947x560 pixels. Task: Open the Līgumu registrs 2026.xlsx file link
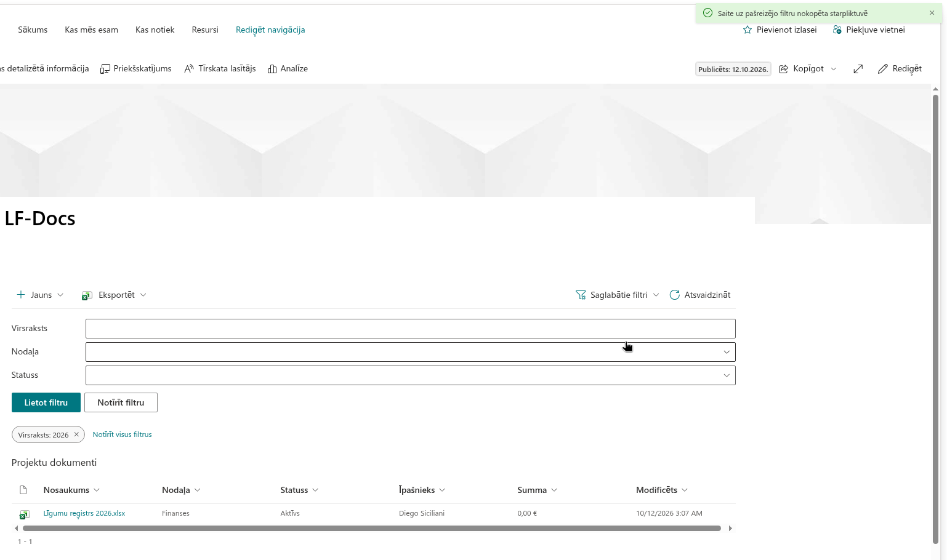click(x=84, y=513)
